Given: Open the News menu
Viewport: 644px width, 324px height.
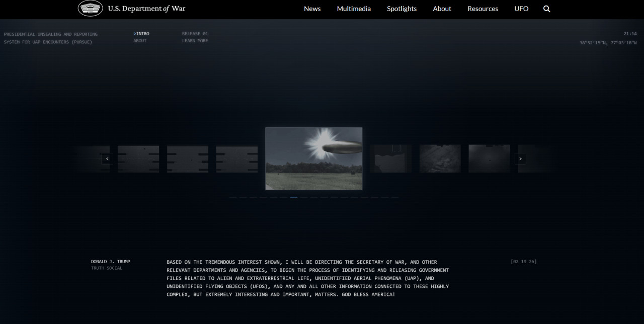Looking at the screenshot, I should pyautogui.click(x=312, y=9).
